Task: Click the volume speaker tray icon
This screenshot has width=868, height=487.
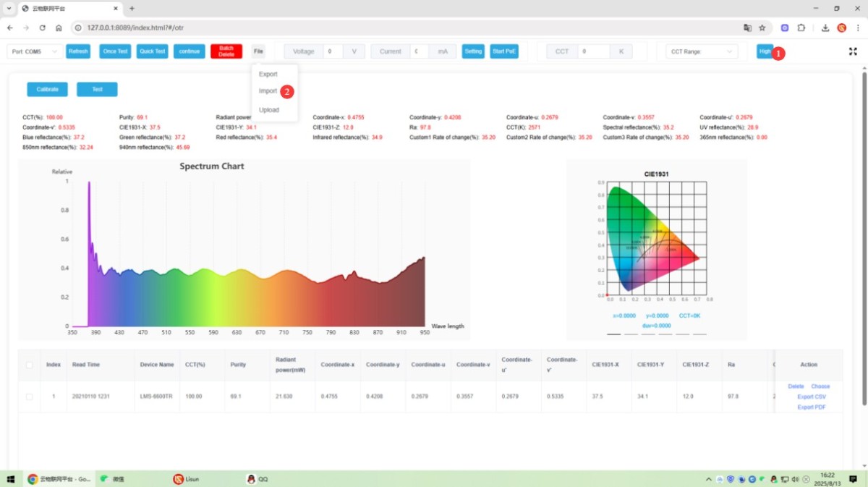Action: [x=795, y=479]
